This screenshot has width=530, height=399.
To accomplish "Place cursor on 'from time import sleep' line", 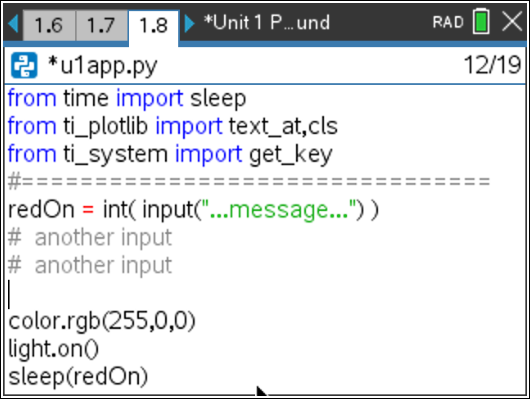I will [127, 99].
